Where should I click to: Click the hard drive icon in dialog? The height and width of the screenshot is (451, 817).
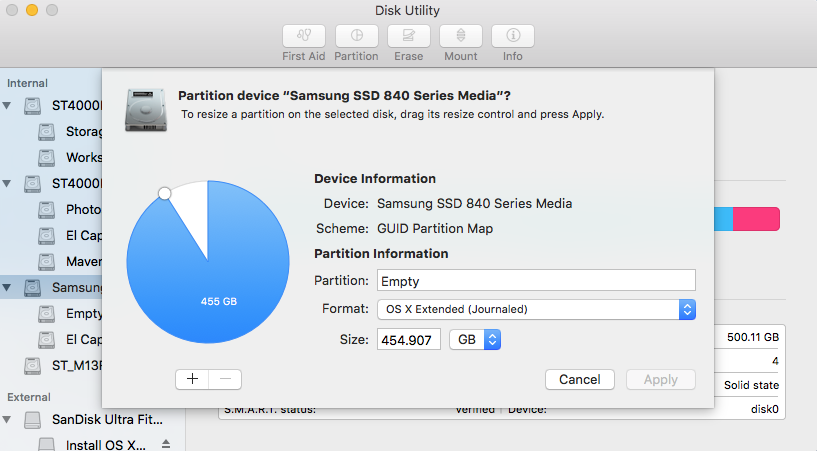[145, 109]
